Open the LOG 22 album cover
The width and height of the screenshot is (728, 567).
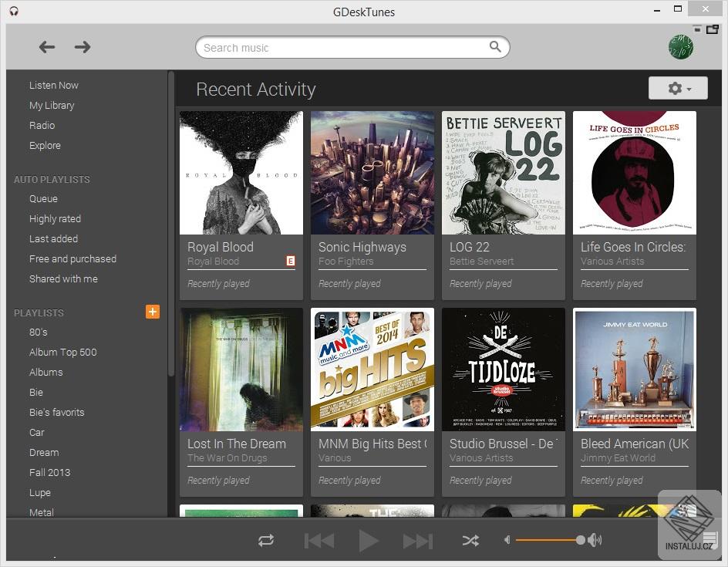click(504, 173)
